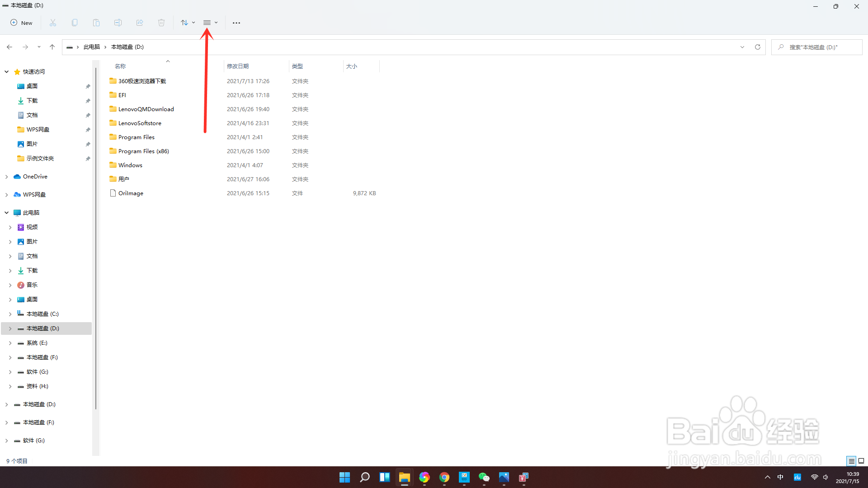This screenshot has height=488, width=868.
Task: Open the See more ellipsis menu
Action: point(236,23)
